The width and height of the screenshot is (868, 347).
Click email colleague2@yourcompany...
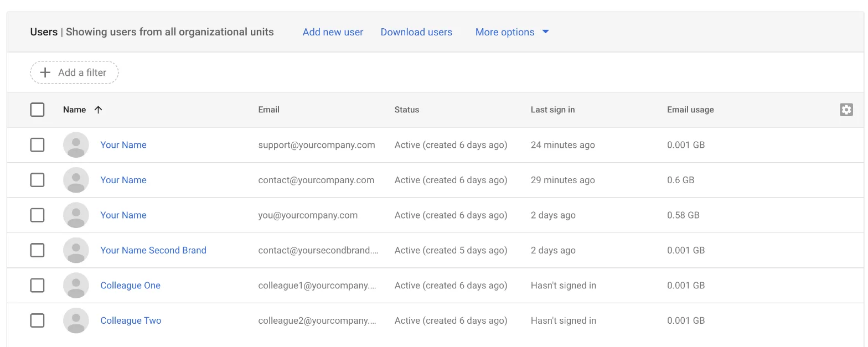click(x=317, y=320)
